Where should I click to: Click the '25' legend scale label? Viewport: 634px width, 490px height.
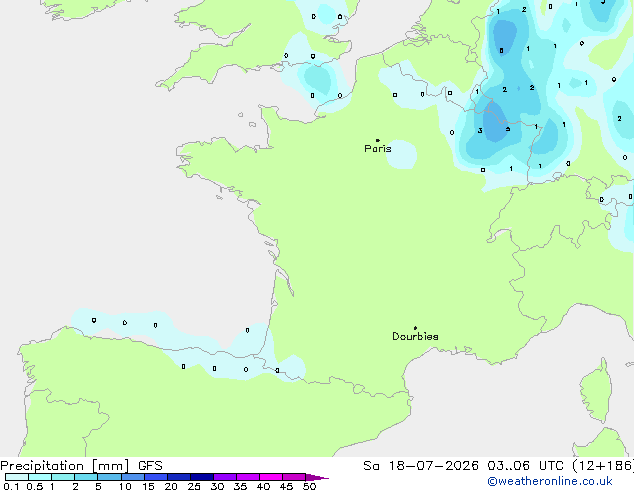pos(194,486)
